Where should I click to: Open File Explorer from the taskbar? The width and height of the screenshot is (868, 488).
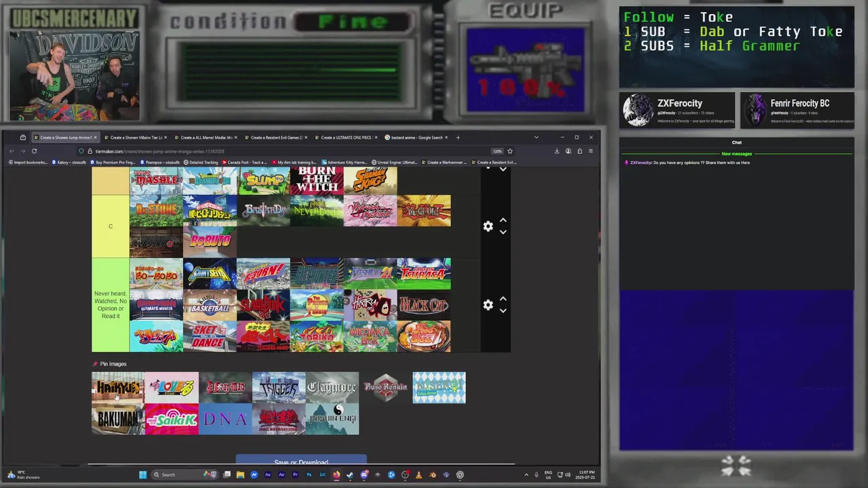(x=240, y=474)
